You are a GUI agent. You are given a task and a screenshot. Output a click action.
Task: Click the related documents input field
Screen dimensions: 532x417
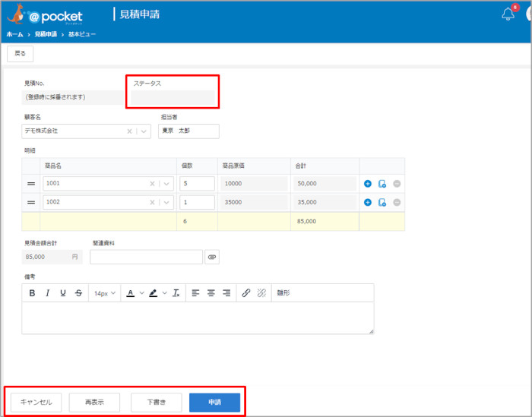(146, 257)
